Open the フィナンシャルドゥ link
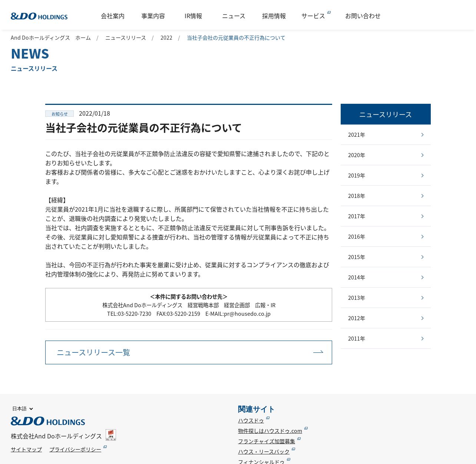The height and width of the screenshot is (464, 476). click(x=261, y=461)
